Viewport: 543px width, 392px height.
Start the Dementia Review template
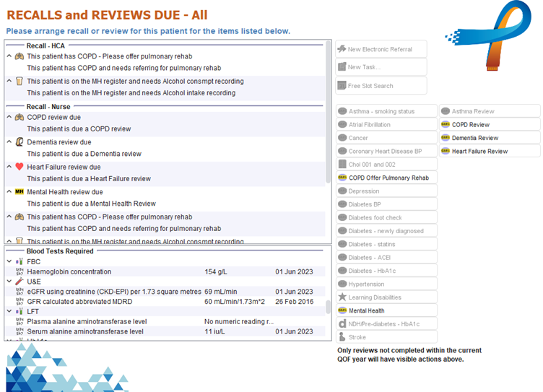(x=490, y=138)
